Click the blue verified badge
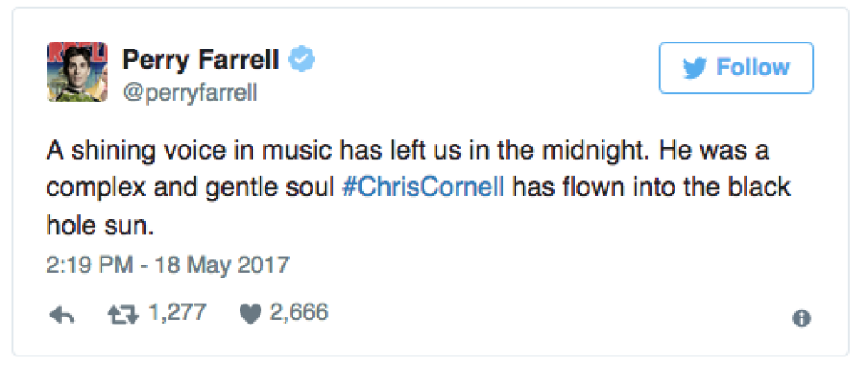Viewport: 868px width, 366px height. pyautogui.click(x=302, y=60)
